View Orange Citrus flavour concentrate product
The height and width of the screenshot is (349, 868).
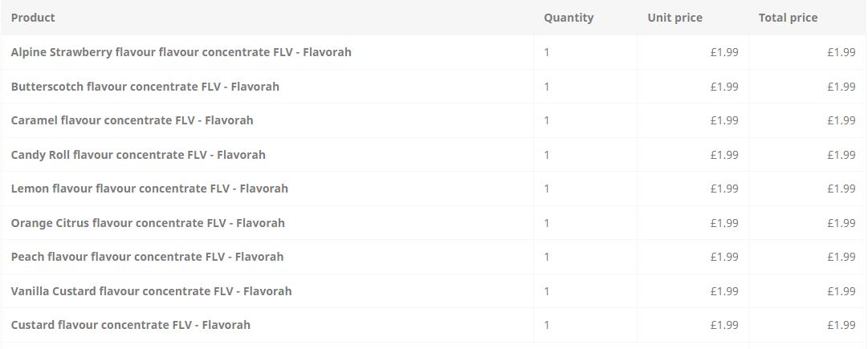tap(148, 223)
